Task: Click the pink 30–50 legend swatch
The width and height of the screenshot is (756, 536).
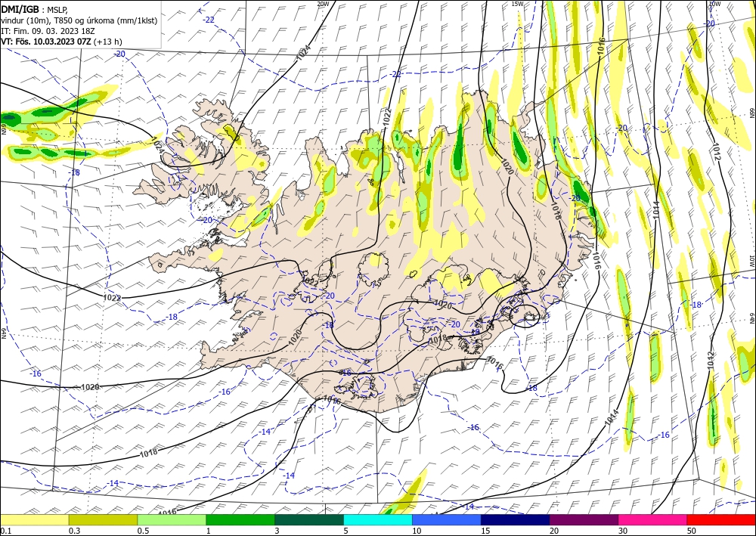Action: [x=653, y=520]
